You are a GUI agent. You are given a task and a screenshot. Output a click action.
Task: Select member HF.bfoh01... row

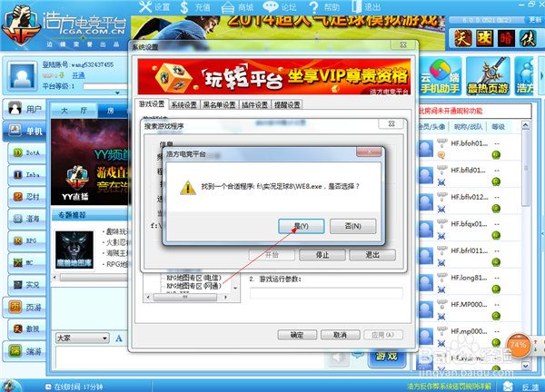(x=470, y=149)
